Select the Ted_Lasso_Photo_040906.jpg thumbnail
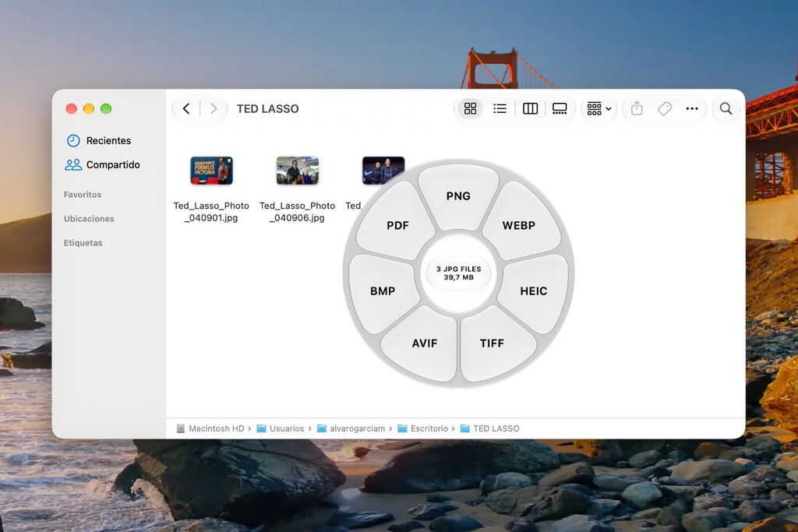This screenshot has width=798, height=532. [x=297, y=171]
